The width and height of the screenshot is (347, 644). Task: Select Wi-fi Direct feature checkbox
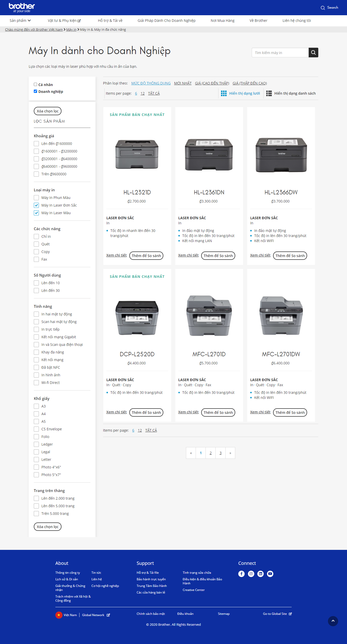pos(36,383)
